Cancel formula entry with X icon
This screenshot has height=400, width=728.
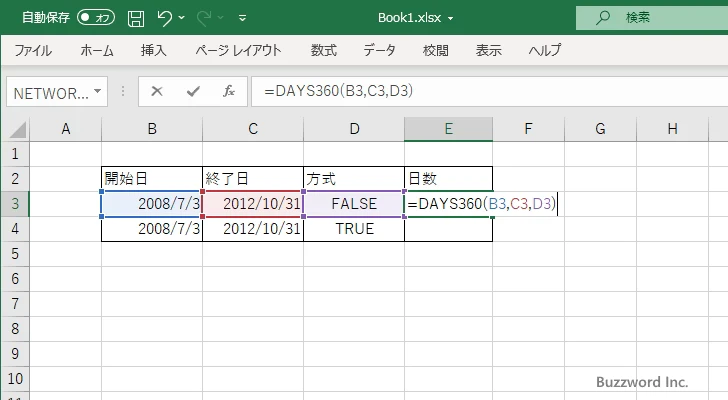click(157, 91)
